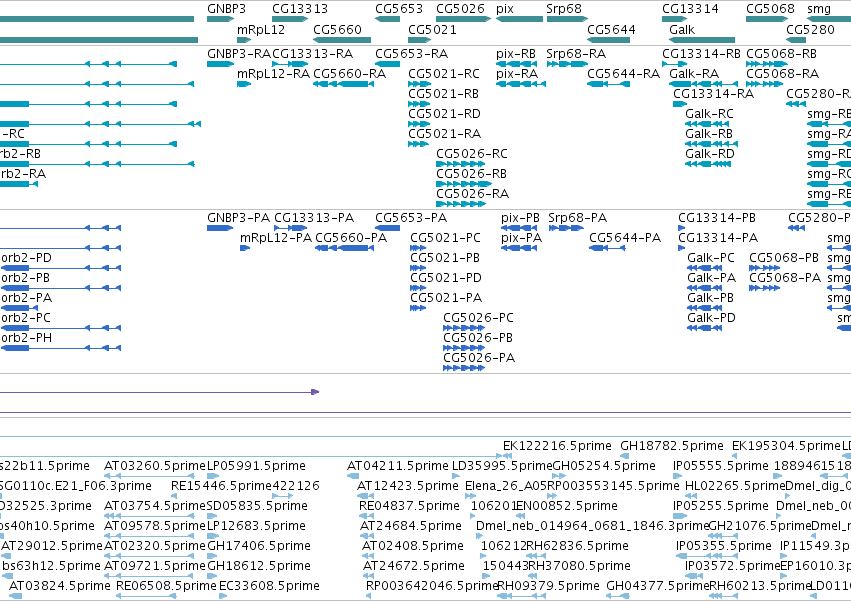Select the CG13314-RB transcript label
The width and height of the screenshot is (851, 601).
pyautogui.click(x=701, y=54)
